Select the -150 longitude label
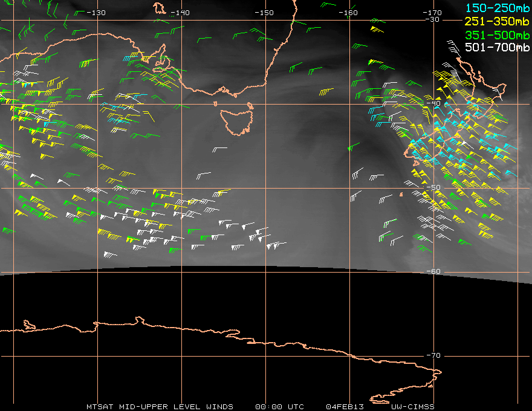Image resolution: width=532 pixels, height=411 pixels. (264, 13)
